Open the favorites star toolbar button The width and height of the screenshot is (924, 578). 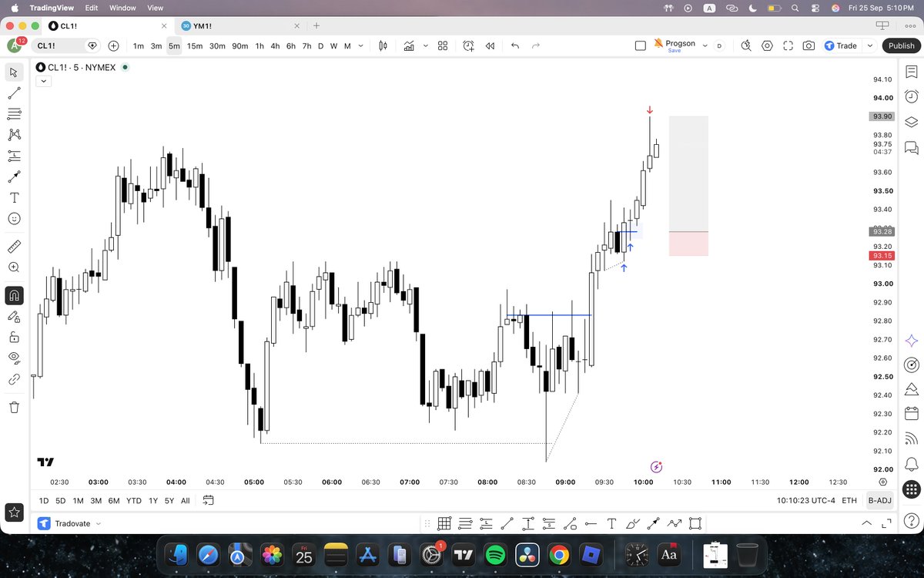[14, 512]
